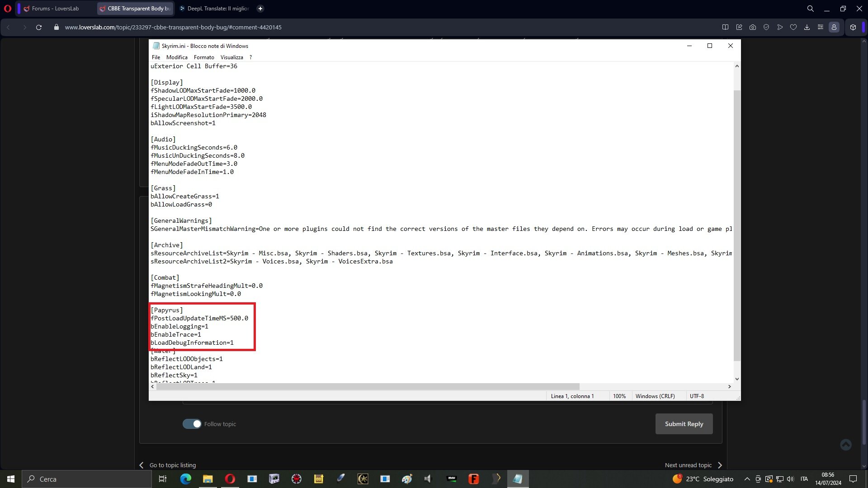Open the File menu in Notepad

156,57
